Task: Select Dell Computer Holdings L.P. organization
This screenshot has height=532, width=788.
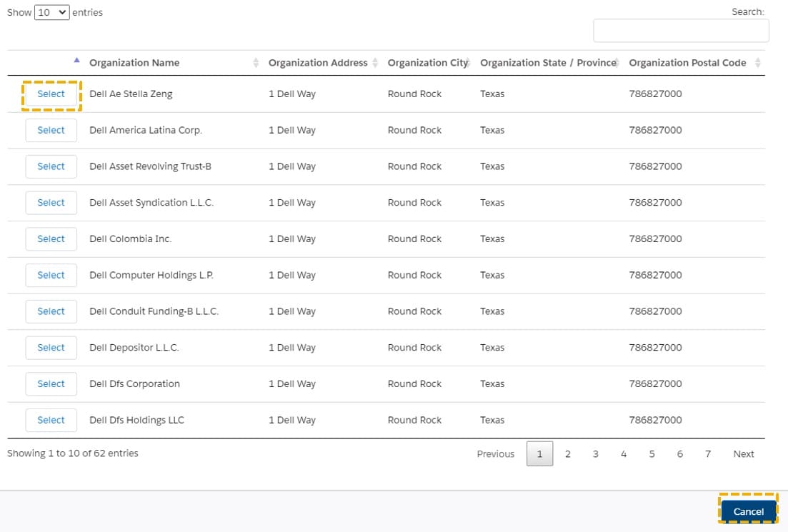Action: 51,275
